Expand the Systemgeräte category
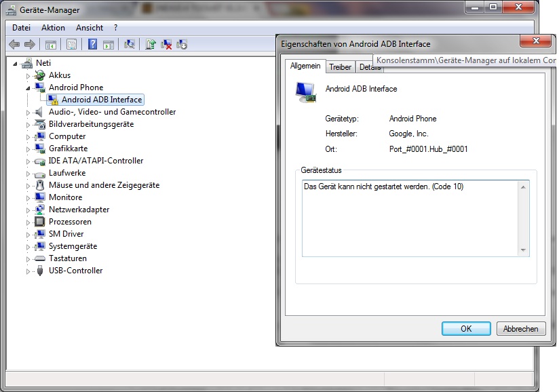Image resolution: width=559 pixels, height=392 pixels. (x=28, y=247)
